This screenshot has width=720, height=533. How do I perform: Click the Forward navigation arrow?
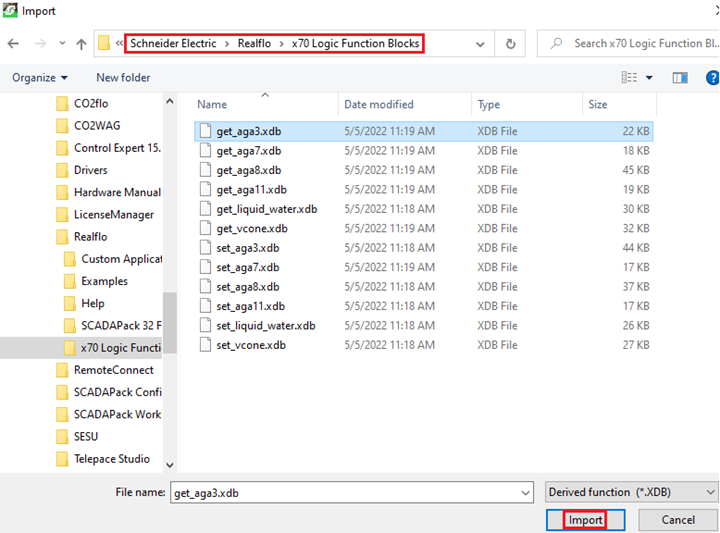40,44
